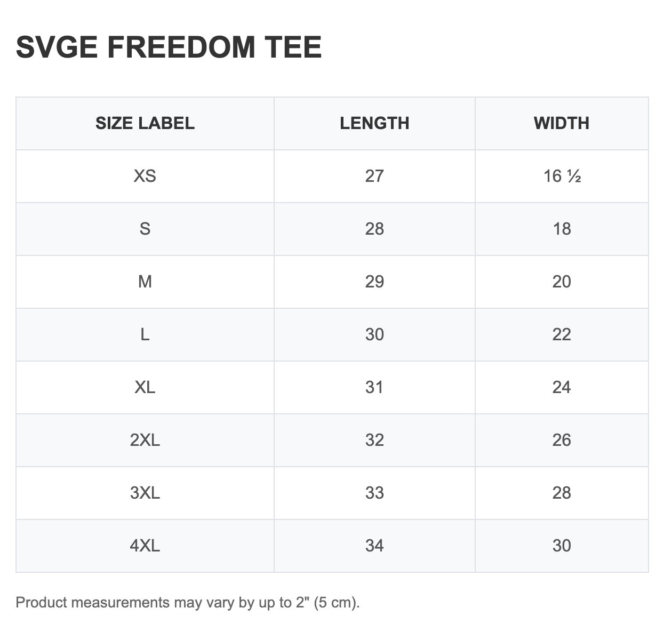Click the 2XL size label cell
Viewport: 672px width, 640px height.
[145, 440]
